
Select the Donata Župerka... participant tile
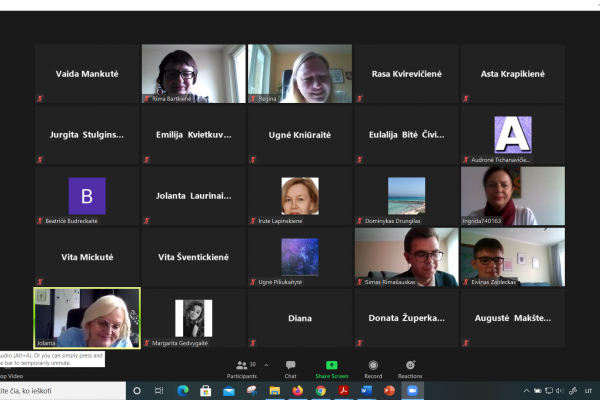click(406, 318)
